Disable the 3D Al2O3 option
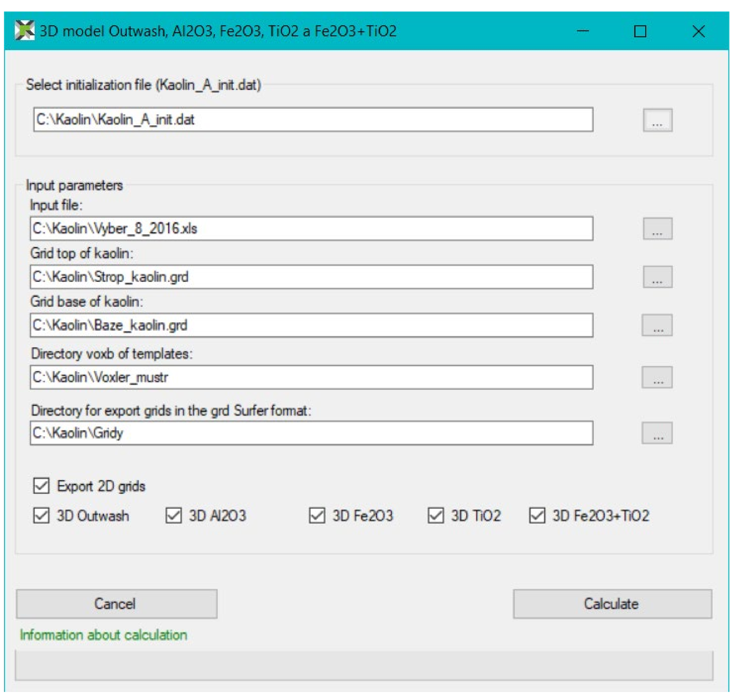This screenshot has height=700, width=735. pos(173,516)
